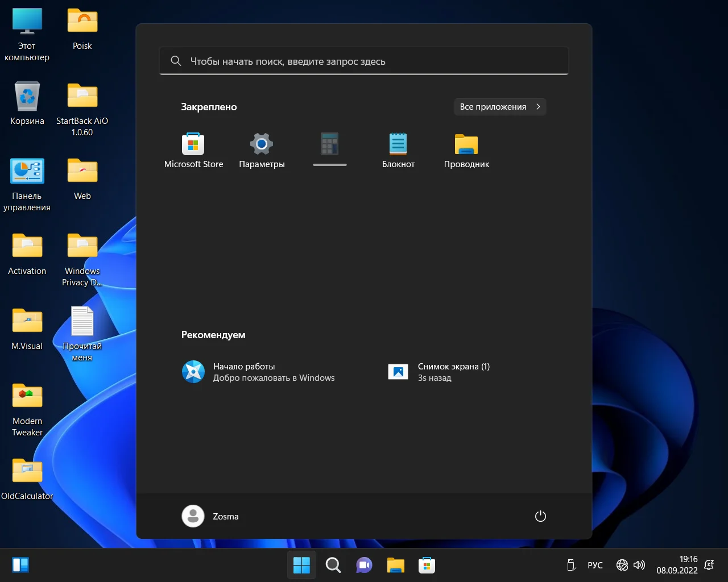The image size is (728, 582).
Task: Launch Блокнот from pinned apps
Action: (398, 150)
